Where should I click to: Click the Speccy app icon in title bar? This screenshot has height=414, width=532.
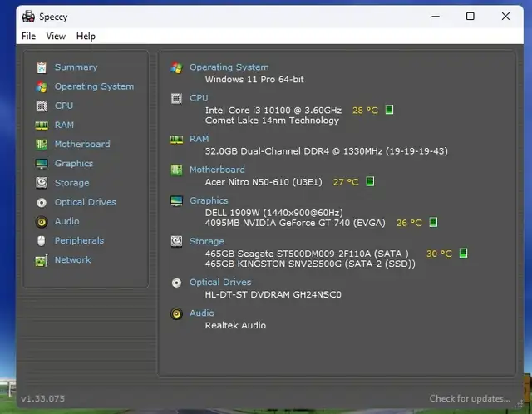pos(28,17)
